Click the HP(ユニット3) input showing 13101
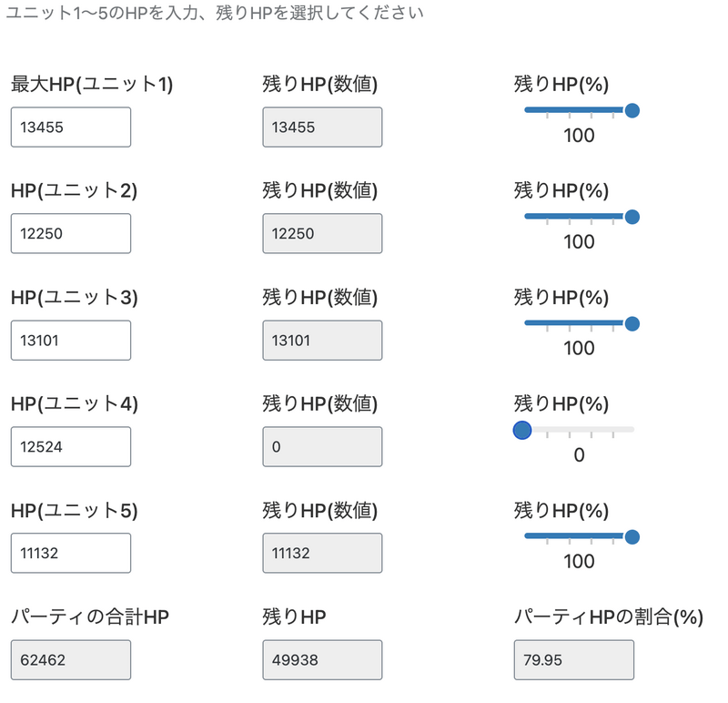Viewport: 728px width, 703px height. coord(71,341)
